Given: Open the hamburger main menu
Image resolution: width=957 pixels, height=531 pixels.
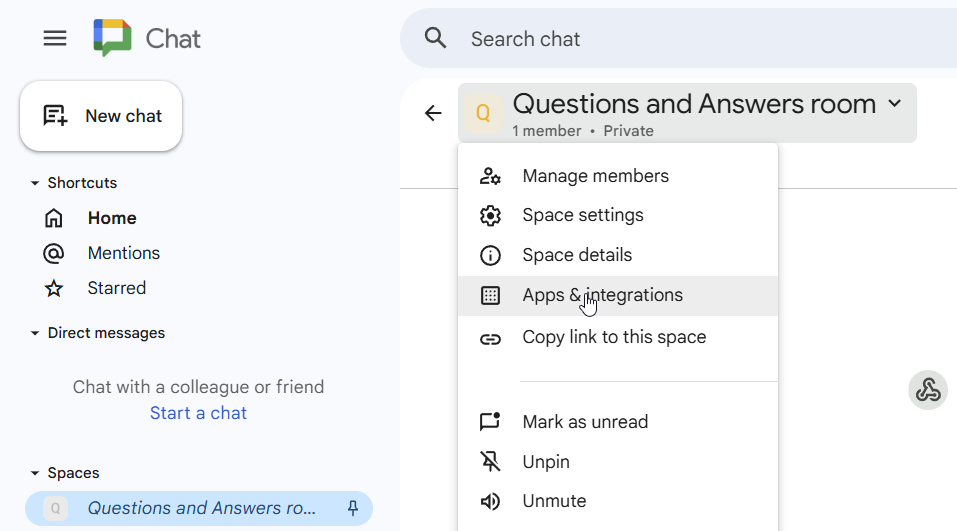Looking at the screenshot, I should [x=55, y=38].
